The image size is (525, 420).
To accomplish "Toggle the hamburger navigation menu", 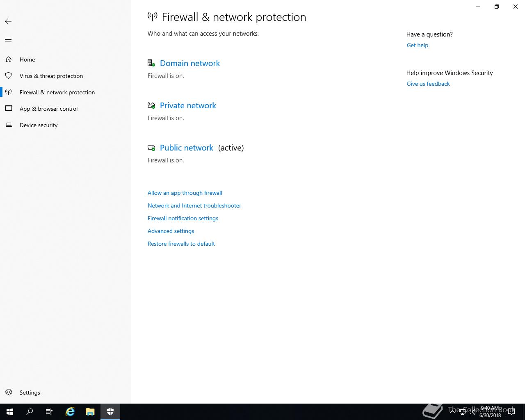I will (x=8, y=40).
